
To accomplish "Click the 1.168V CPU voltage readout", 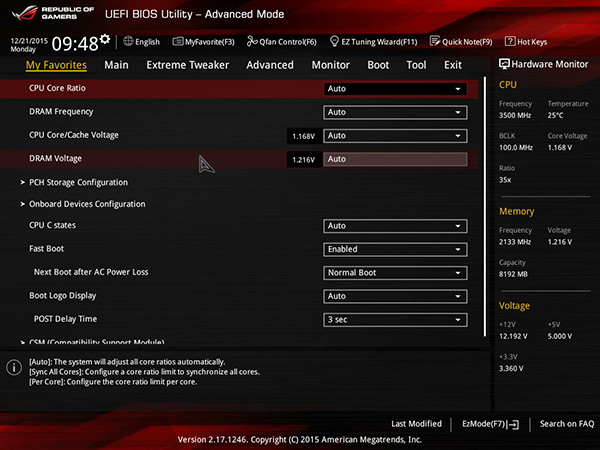I will tap(303, 136).
